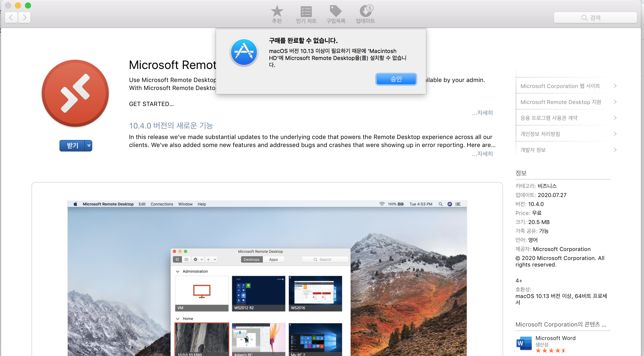Open the Featured (추천) star icon
Screen dimensions: 644x356
click(277, 11)
